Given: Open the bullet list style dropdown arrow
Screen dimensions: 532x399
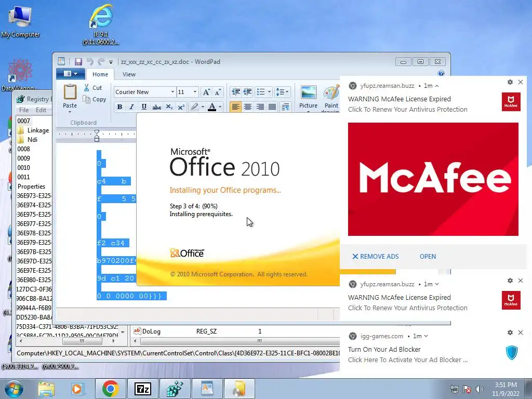Looking at the screenshot, I should coord(270,92).
